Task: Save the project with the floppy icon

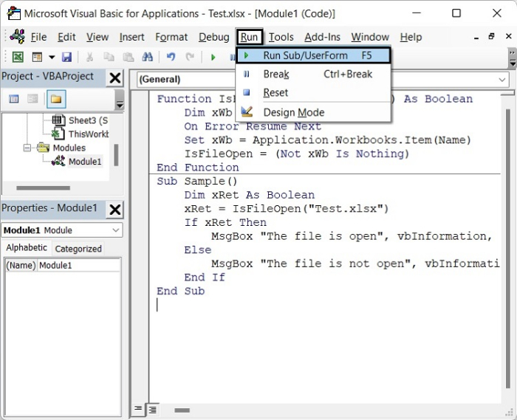Action: point(66,57)
